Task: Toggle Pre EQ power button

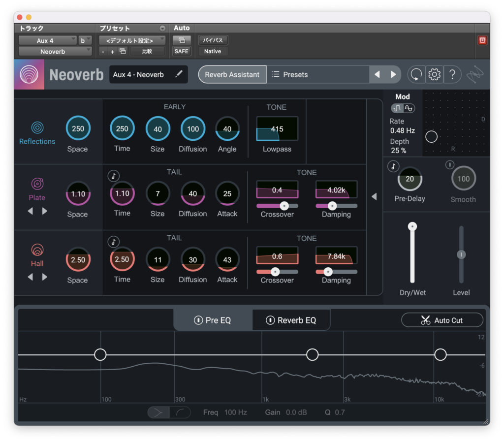Action: coord(198,320)
